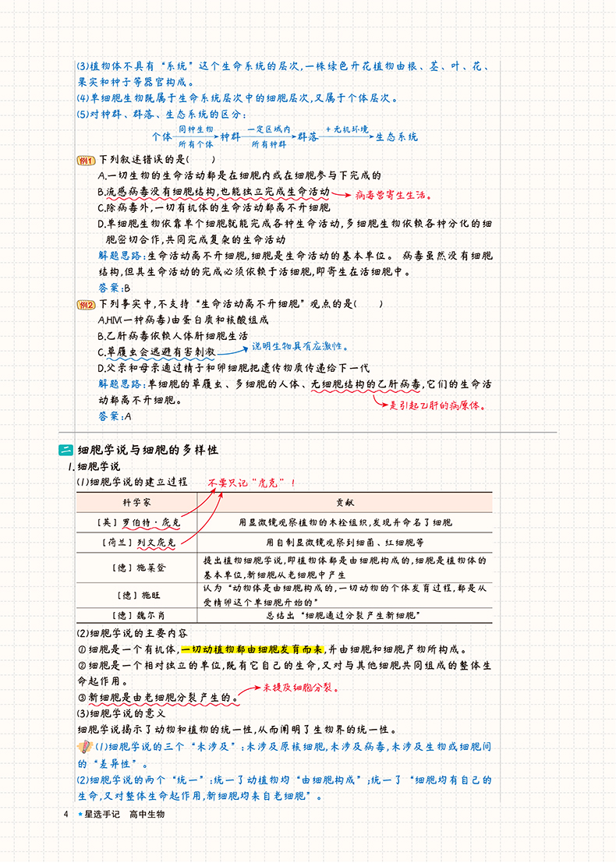The height and width of the screenshot is (863, 616).
Task: Select the table cell [德] 施旺
Action: pyautogui.click(x=137, y=595)
